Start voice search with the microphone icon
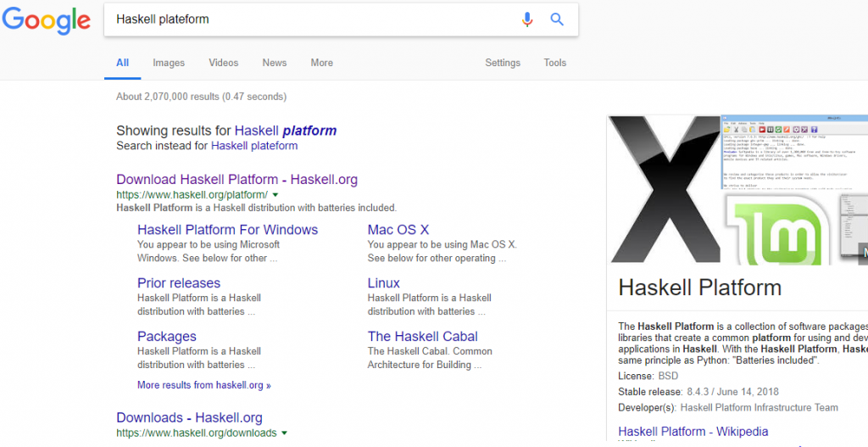The height and width of the screenshot is (447, 868). [527, 20]
